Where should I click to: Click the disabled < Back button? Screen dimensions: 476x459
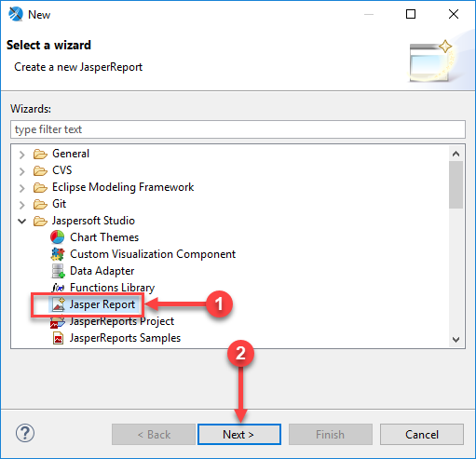coord(154,435)
